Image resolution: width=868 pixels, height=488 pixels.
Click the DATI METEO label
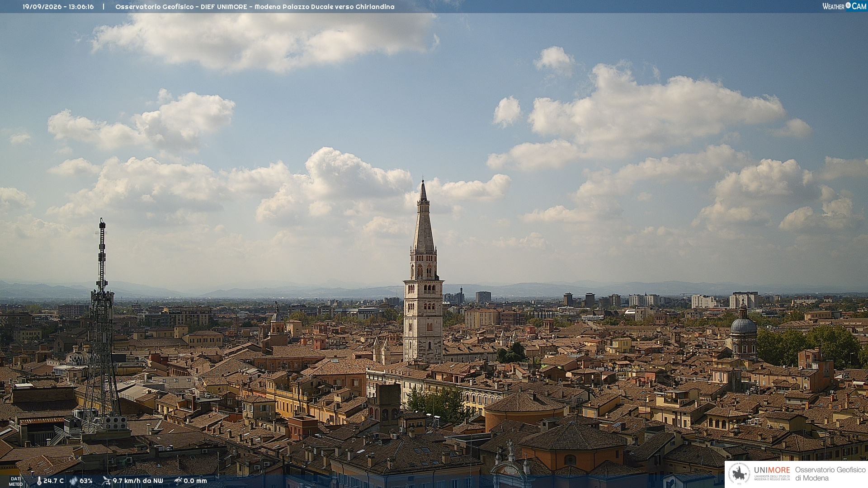coord(16,481)
